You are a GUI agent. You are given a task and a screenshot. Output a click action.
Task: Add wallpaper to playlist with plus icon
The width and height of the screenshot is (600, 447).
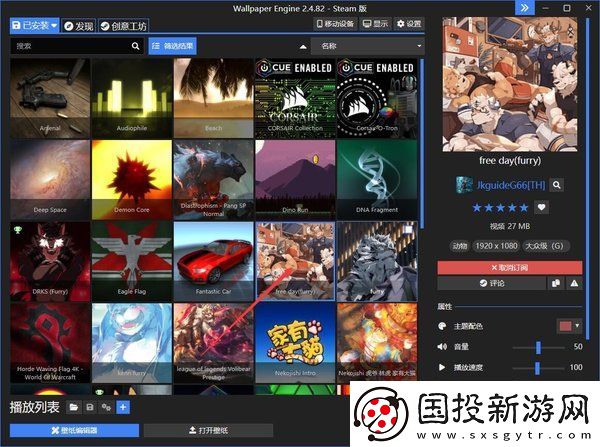[x=123, y=407]
